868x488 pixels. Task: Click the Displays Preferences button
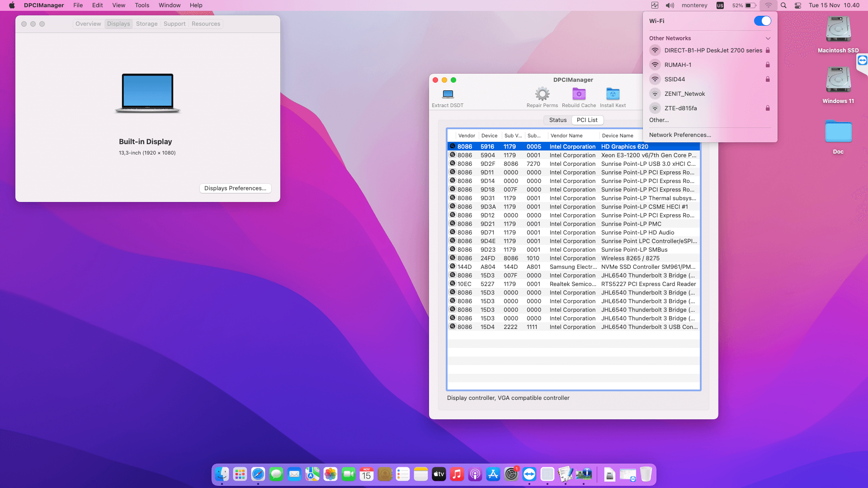click(235, 188)
